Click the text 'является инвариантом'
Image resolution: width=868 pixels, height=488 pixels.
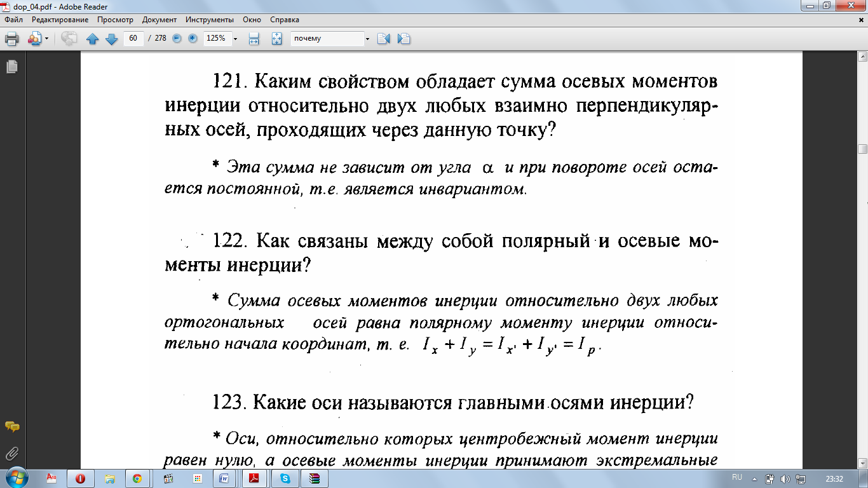pyautogui.click(x=433, y=189)
